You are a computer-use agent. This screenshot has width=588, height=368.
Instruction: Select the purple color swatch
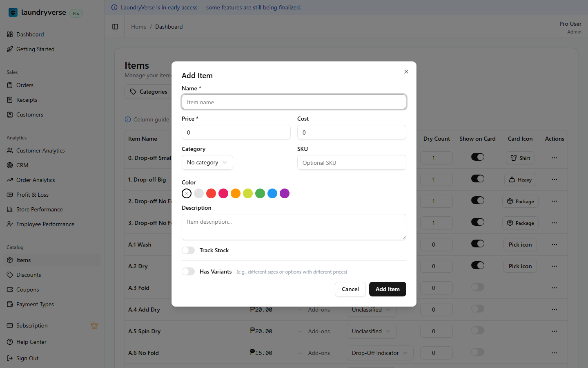(x=285, y=193)
